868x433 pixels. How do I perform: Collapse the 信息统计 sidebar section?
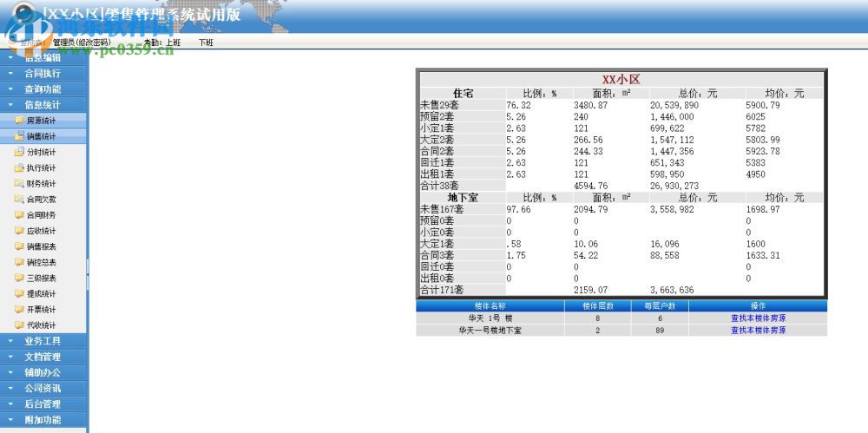(x=43, y=105)
